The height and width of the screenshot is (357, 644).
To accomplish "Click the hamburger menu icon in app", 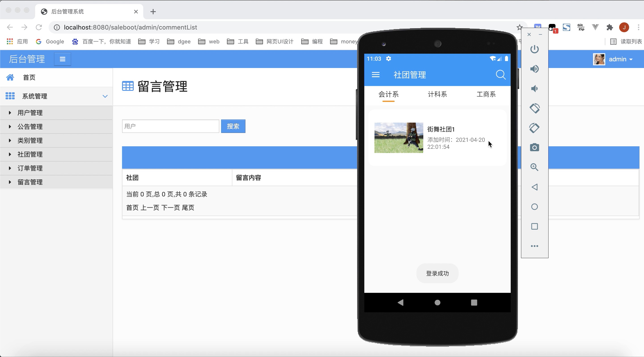I will click(376, 74).
